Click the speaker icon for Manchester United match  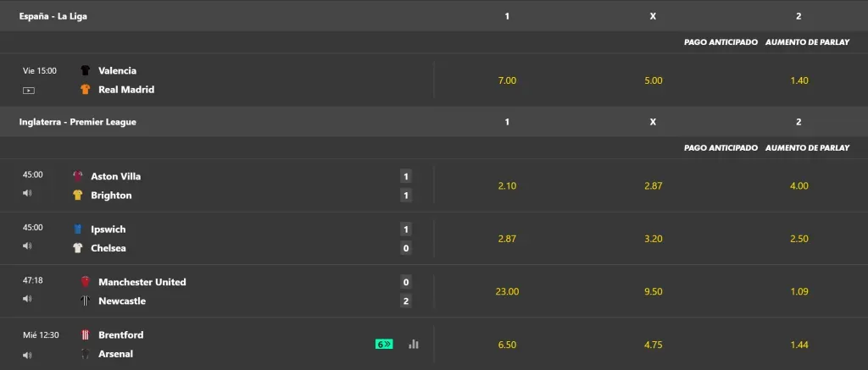tap(27, 299)
